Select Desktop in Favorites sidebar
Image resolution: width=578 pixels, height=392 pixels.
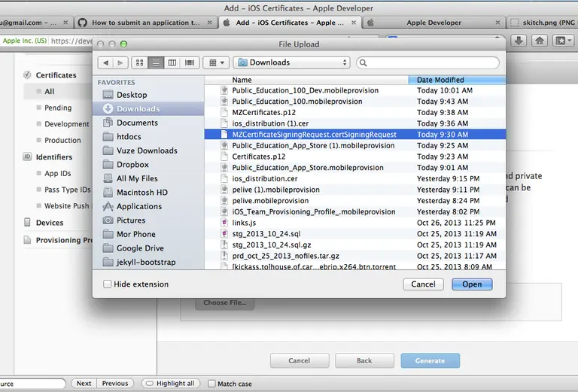pos(148,95)
